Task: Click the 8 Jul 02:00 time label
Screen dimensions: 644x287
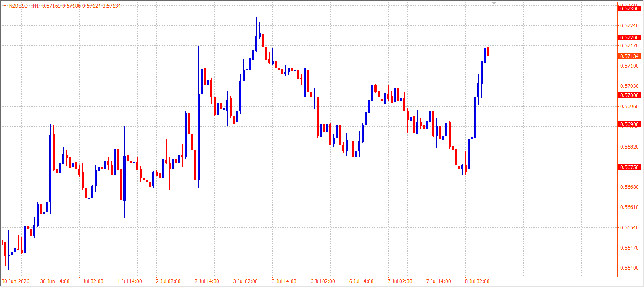Action: pos(477,281)
